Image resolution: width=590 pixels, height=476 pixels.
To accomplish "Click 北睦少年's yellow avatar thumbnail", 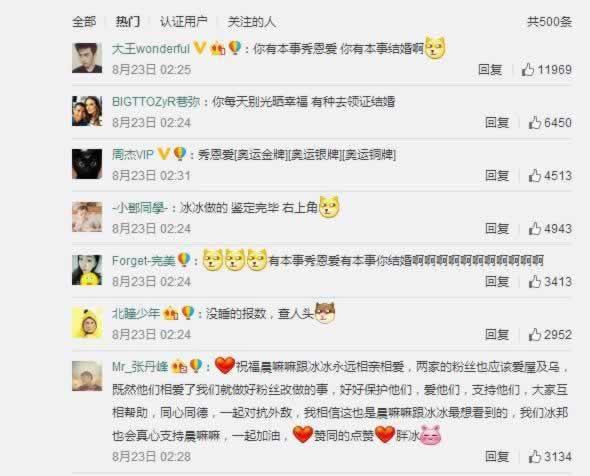I will (x=87, y=323).
